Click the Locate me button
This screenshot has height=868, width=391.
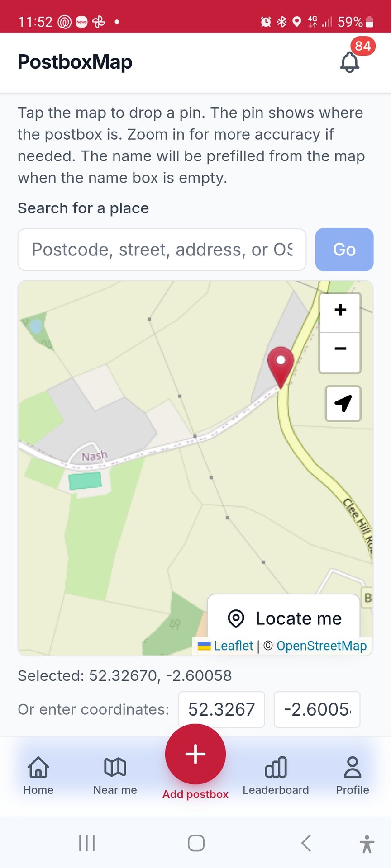pyautogui.click(x=284, y=618)
